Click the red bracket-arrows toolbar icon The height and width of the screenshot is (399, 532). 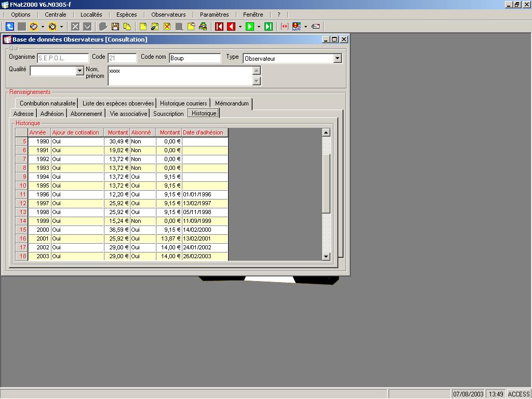pos(285,26)
